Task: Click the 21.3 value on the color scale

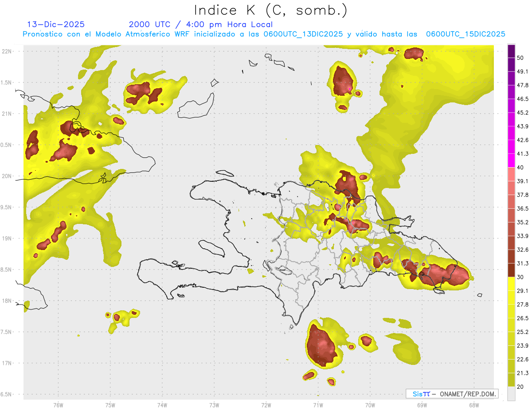Action: coord(523,373)
